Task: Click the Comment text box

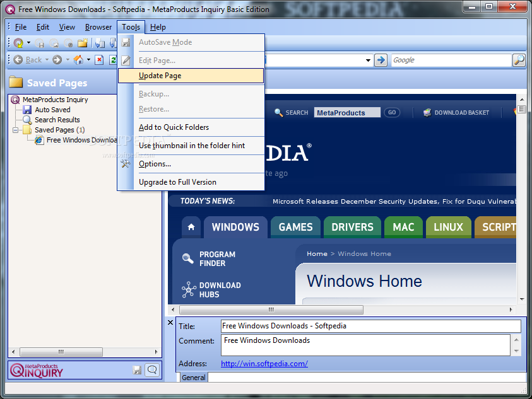Action: click(366, 345)
